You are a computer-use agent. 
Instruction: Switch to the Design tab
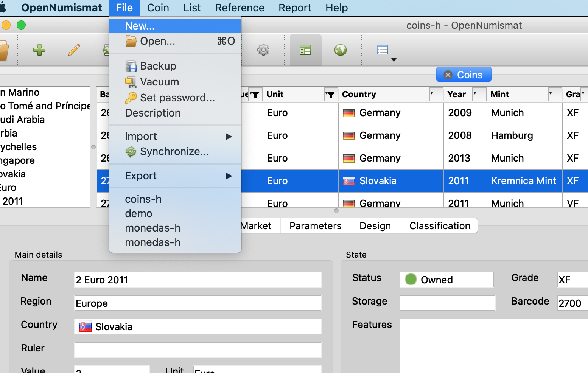(x=375, y=226)
